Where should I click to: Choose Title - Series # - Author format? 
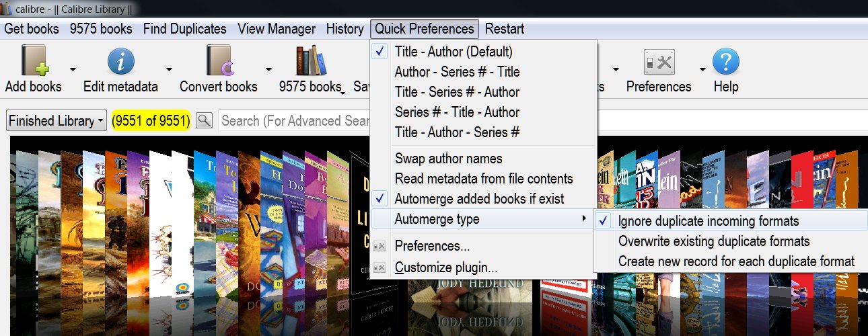coord(483,91)
